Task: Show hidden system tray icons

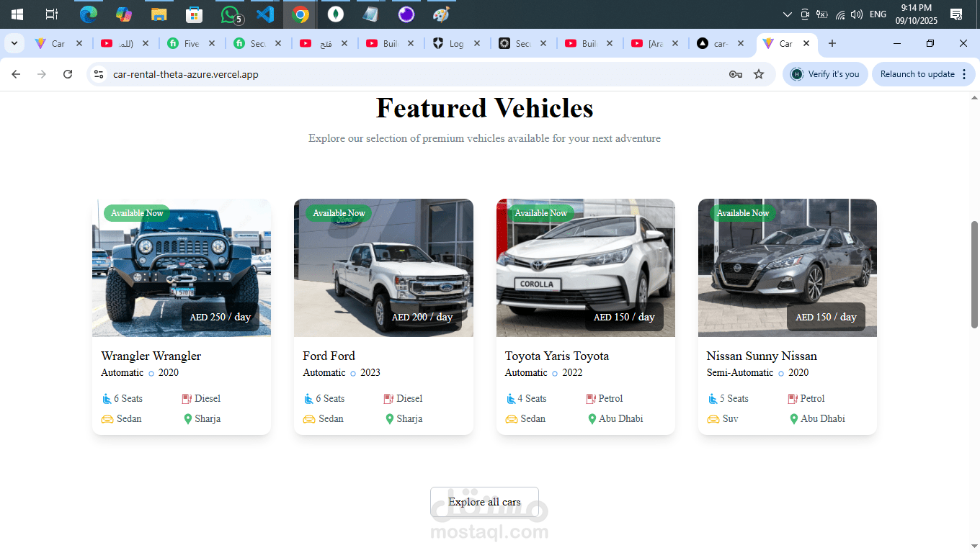Action: coord(787,14)
